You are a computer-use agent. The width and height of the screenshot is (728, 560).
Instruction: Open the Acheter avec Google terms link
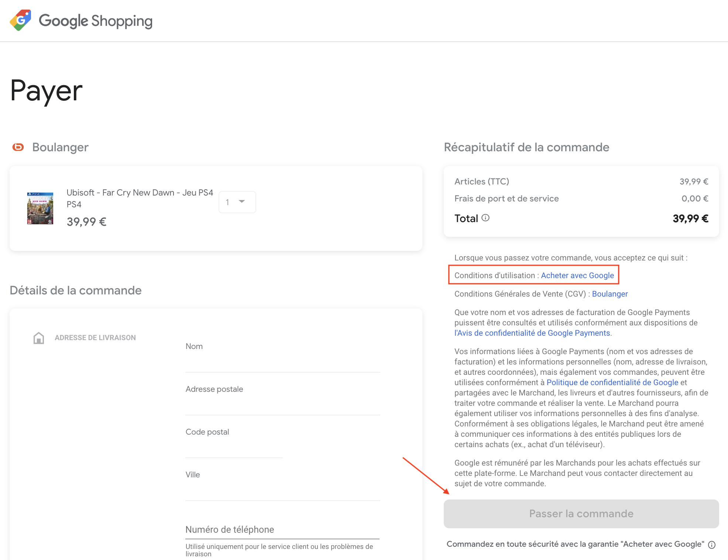click(577, 275)
